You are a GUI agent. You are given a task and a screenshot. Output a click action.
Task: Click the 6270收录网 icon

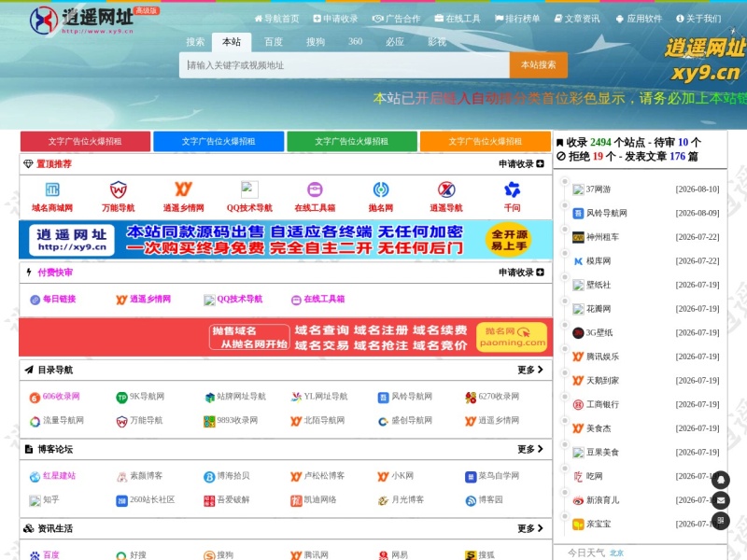[471, 398]
